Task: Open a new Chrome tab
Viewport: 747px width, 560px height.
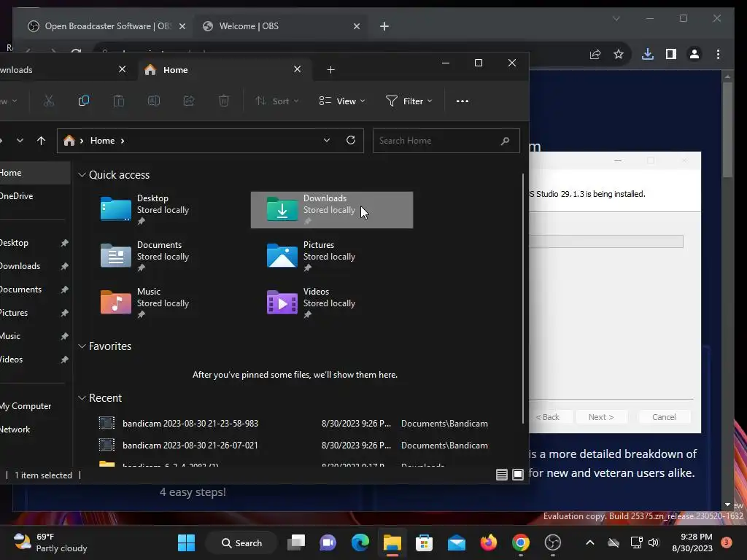Action: [384, 26]
